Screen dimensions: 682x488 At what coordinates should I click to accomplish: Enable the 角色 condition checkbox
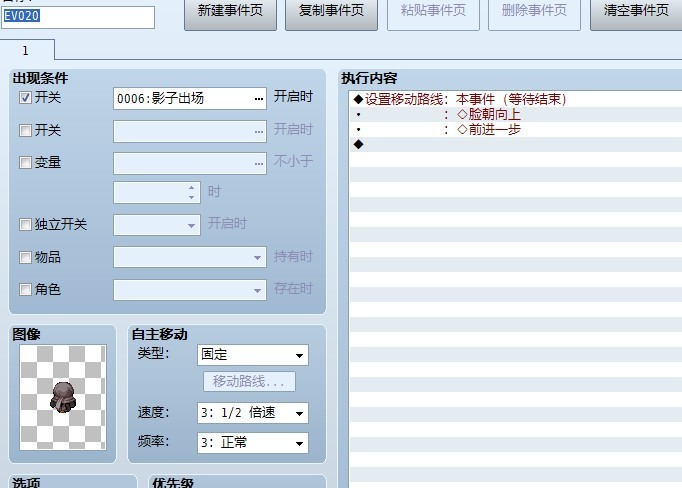pos(25,289)
